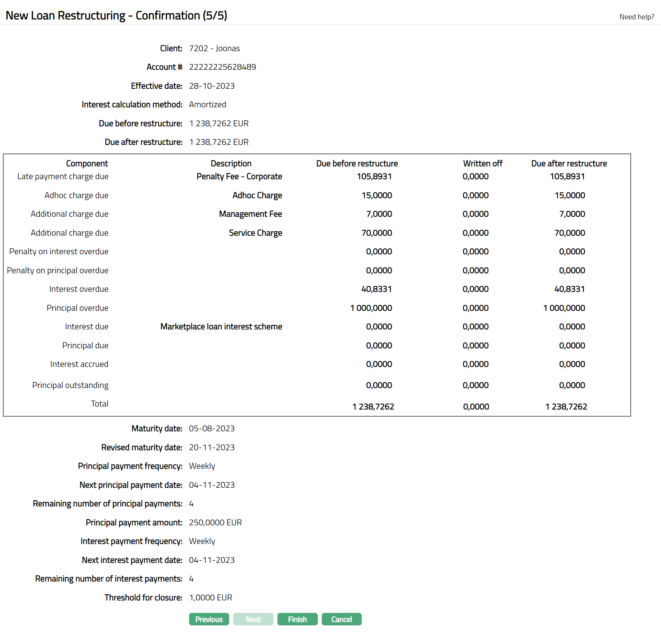Select the account number 22222225628489
Screen dimensions: 661x644
click(222, 67)
